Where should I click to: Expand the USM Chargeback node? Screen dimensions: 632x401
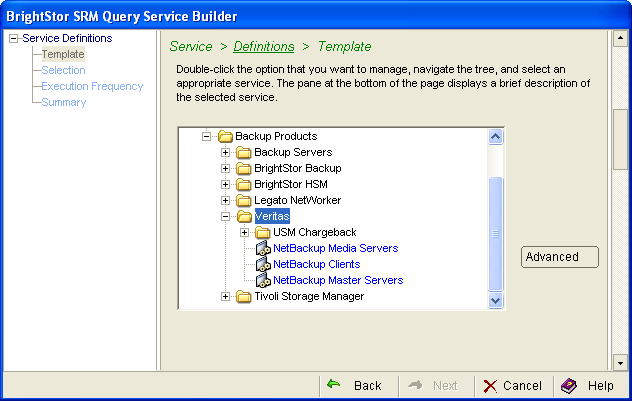244,233
